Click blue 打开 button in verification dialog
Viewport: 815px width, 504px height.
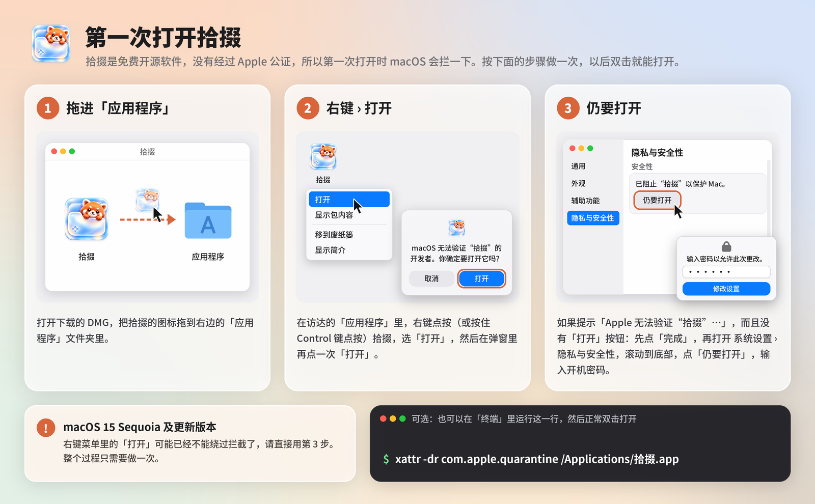(481, 278)
